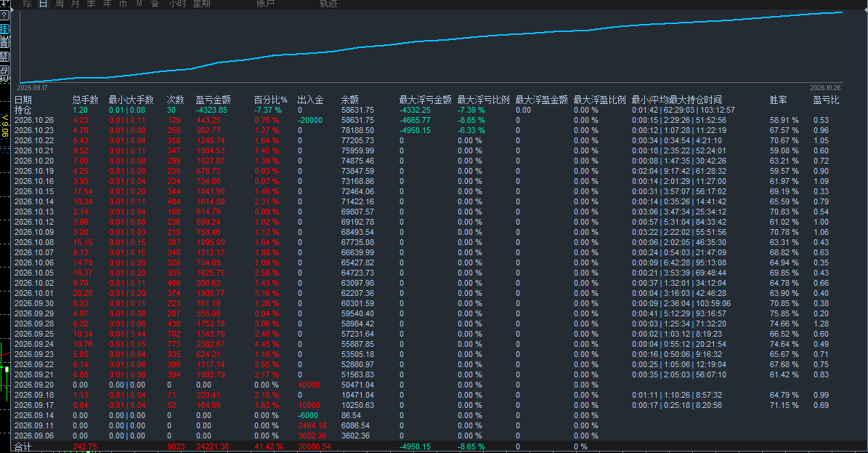The height and width of the screenshot is (453, 868).
Task: Click the 2484.18 deposit value
Action: pos(312,426)
